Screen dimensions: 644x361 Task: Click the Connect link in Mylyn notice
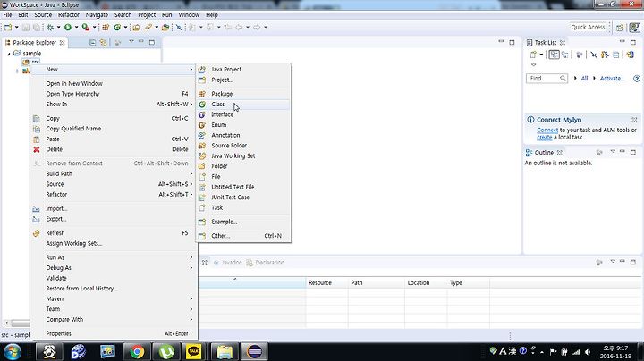tap(547, 130)
